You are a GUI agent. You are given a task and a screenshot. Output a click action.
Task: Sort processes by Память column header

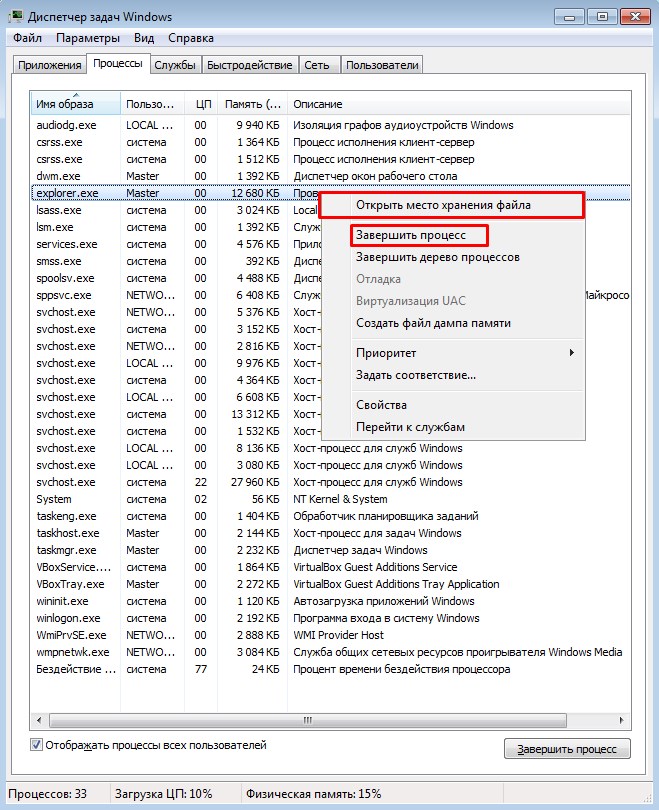253,104
